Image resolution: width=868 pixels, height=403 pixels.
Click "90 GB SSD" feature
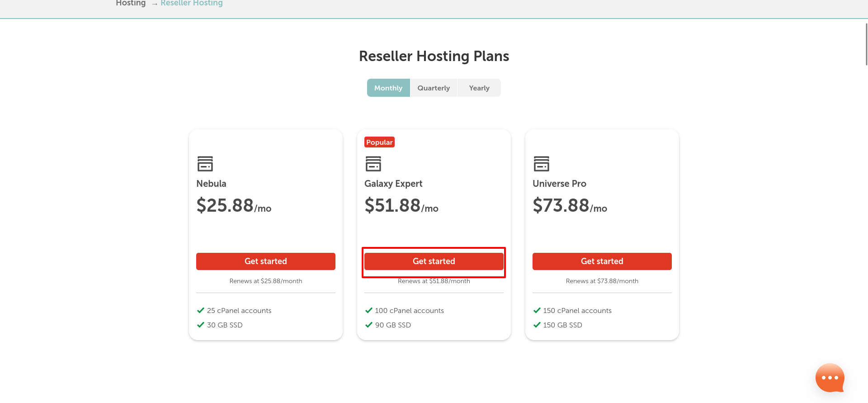[393, 325]
